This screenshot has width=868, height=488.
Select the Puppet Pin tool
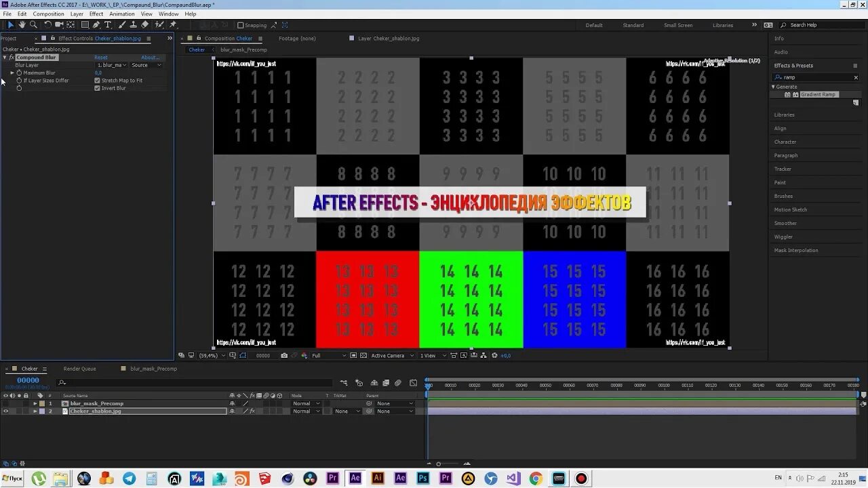point(173,25)
